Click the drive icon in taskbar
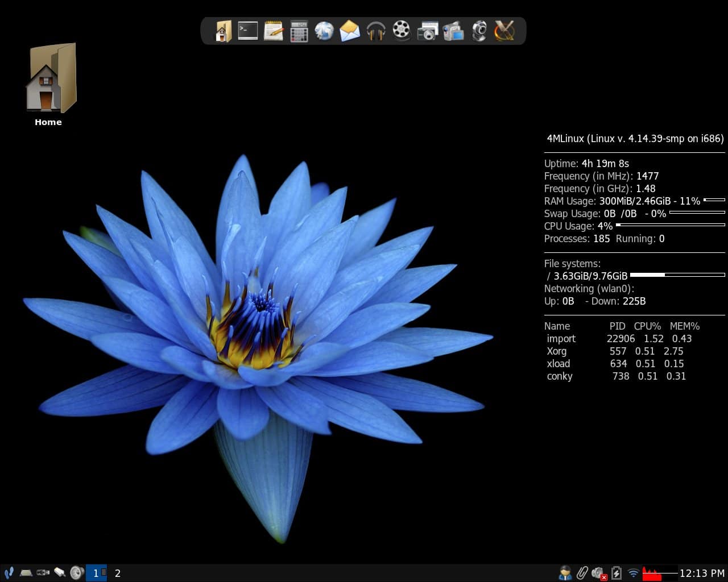Screen dimensions: 728x582 tap(26, 573)
